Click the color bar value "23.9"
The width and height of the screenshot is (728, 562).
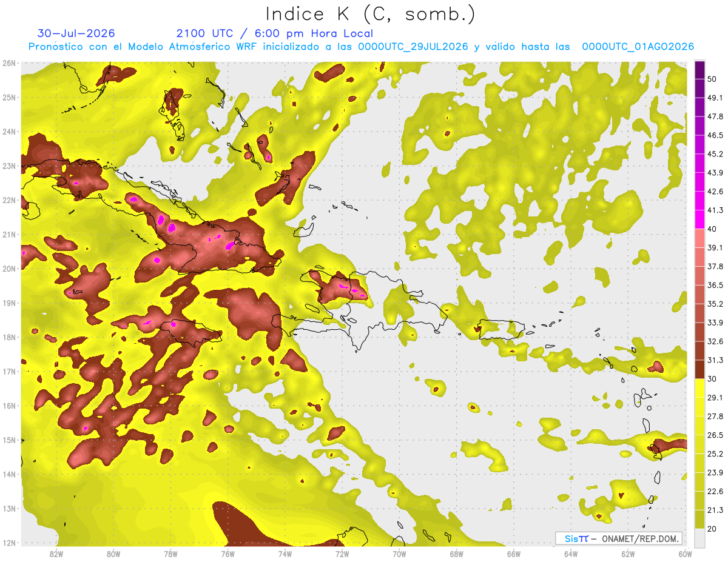[x=715, y=472]
